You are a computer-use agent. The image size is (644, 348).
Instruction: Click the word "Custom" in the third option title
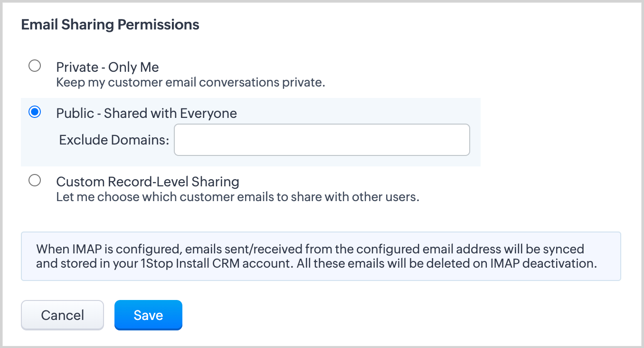pos(80,182)
